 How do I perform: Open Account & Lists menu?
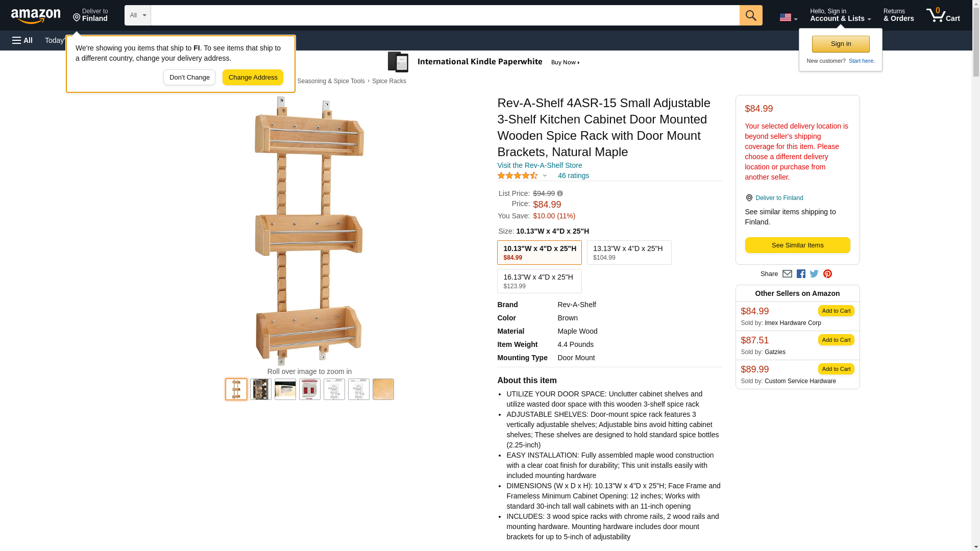point(840,15)
